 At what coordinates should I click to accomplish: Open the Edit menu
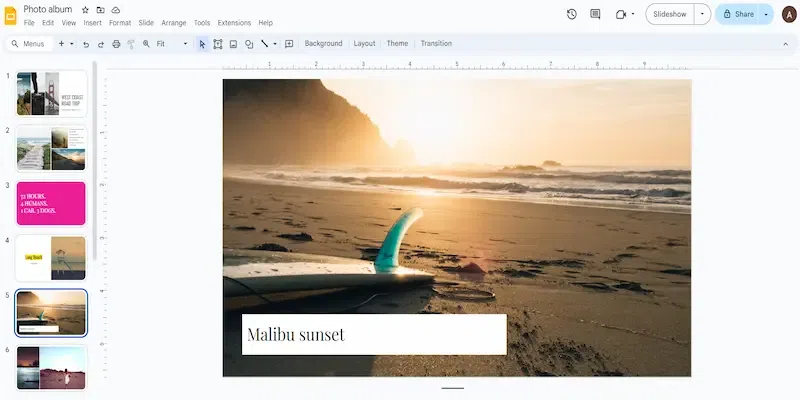(x=48, y=23)
